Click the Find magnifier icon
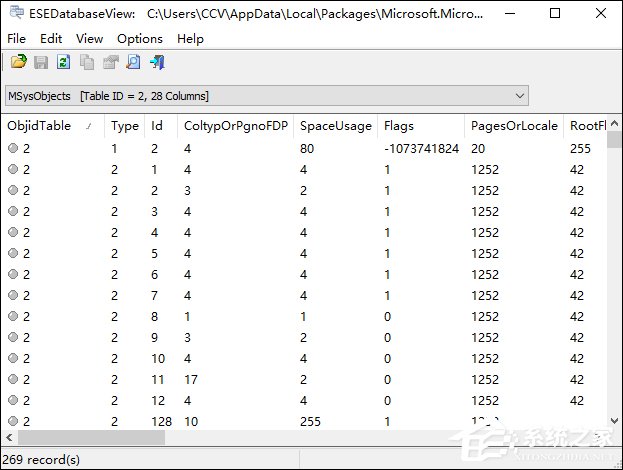 tap(133, 62)
